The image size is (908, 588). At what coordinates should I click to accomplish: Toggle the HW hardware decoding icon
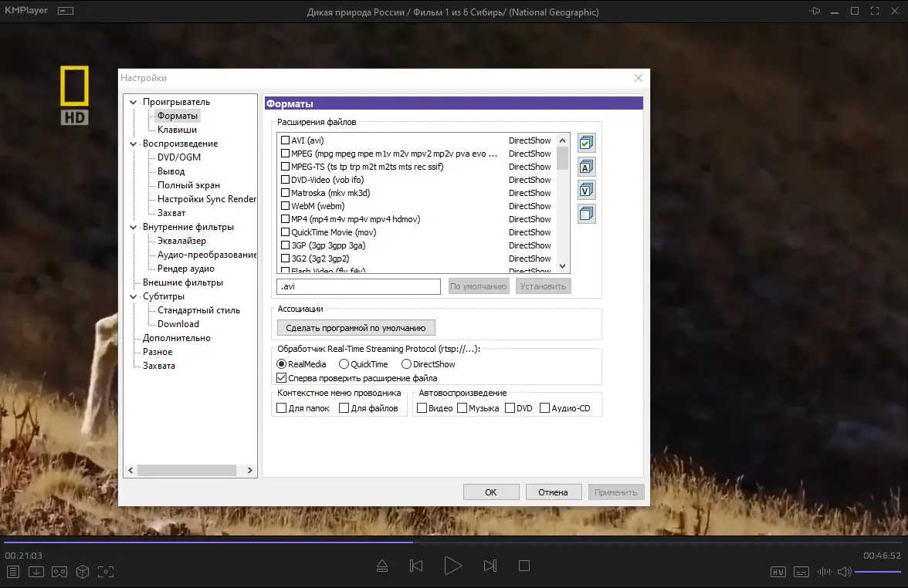click(778, 572)
